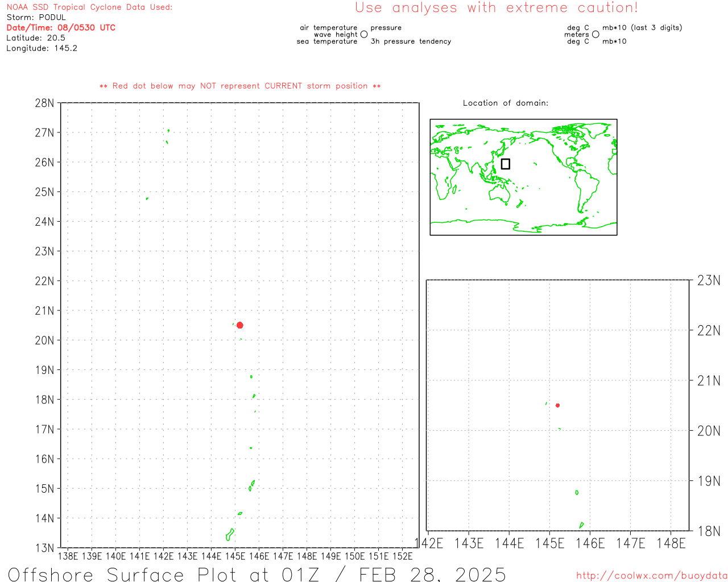The width and height of the screenshot is (728, 582).
Task: Click the '18N' label on the inset map
Action: click(x=709, y=531)
